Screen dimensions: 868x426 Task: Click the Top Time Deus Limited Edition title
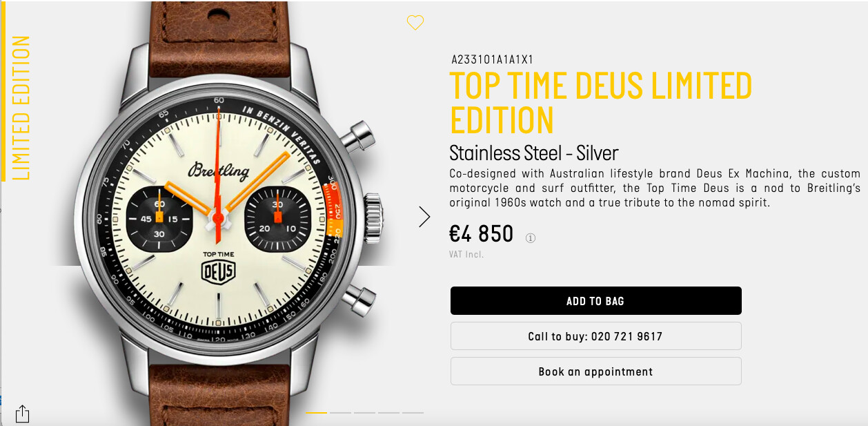coord(600,103)
